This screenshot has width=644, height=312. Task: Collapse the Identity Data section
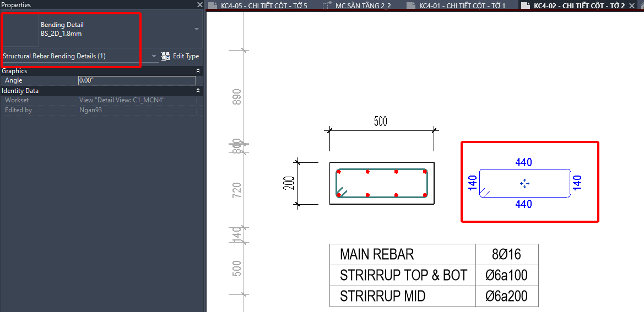198,91
